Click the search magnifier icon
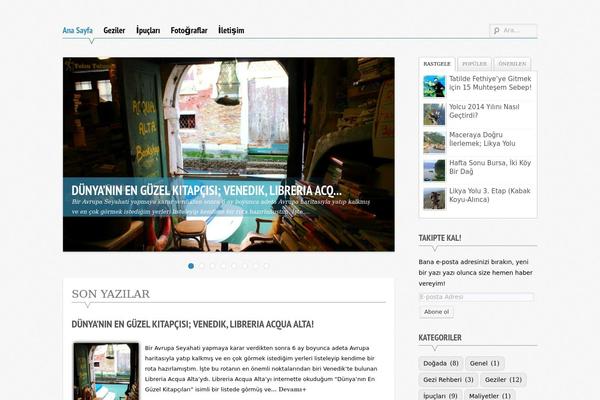 [x=496, y=30]
